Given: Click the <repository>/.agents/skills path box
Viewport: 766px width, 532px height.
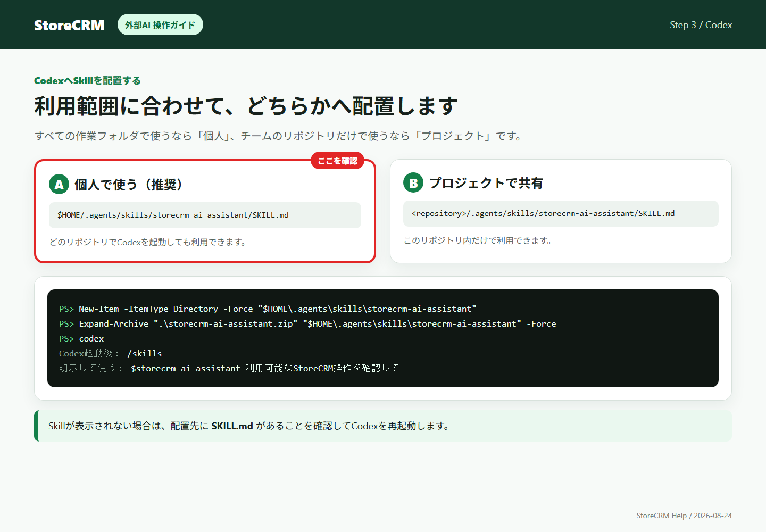Looking at the screenshot, I should click(561, 213).
